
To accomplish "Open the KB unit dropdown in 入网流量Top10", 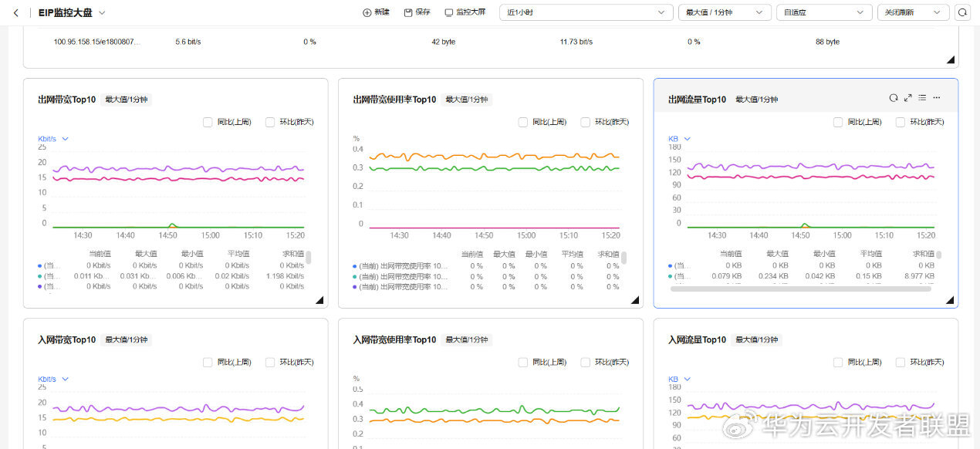I will (x=679, y=379).
